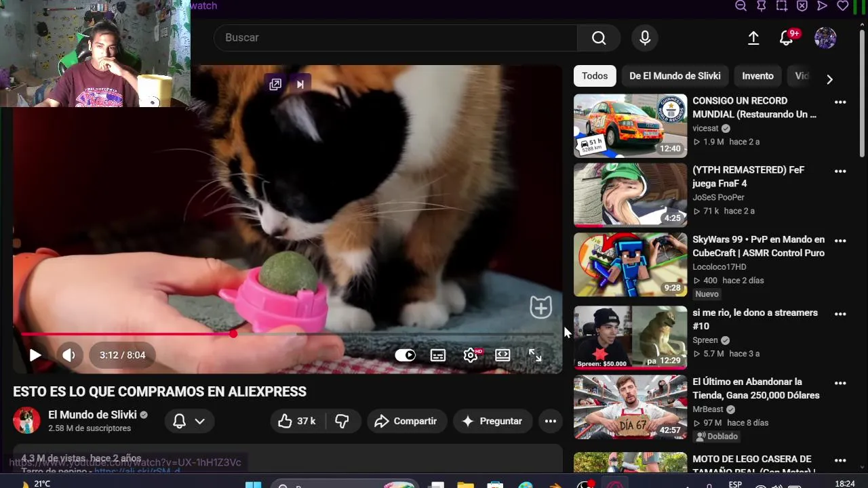The image size is (868, 488).
Task: Open more actions menu beside Preguntar
Action: [551, 421]
